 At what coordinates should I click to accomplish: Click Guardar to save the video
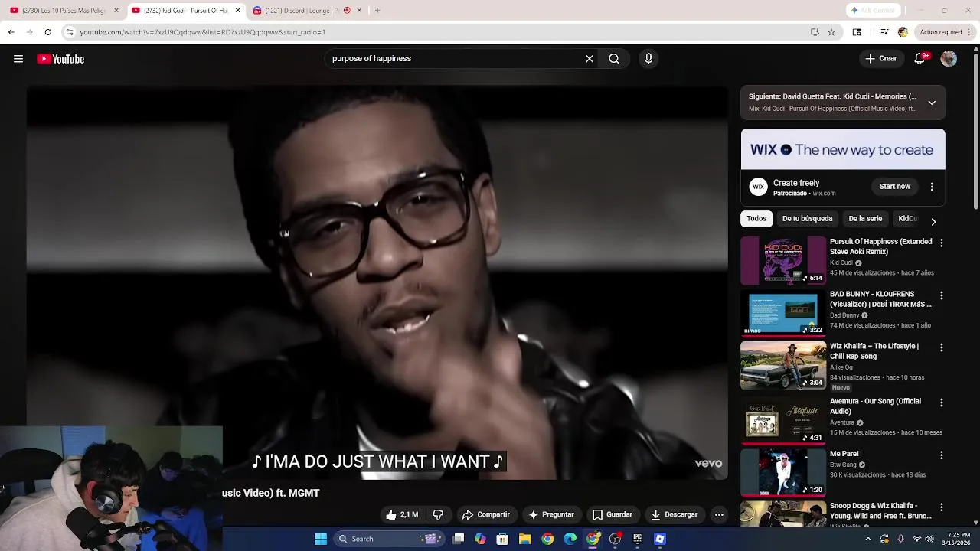tap(612, 515)
